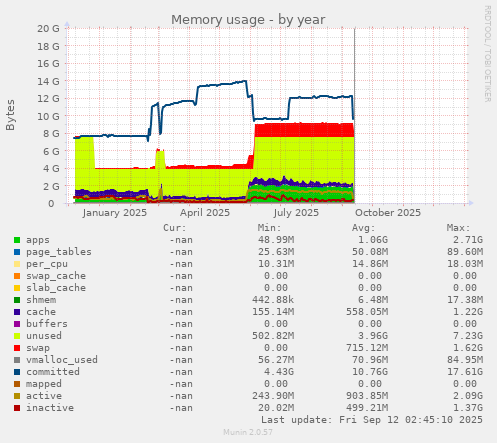Screen dimensions: 497x443
Task: Select the 'committed' legend label
Action: coord(53,372)
